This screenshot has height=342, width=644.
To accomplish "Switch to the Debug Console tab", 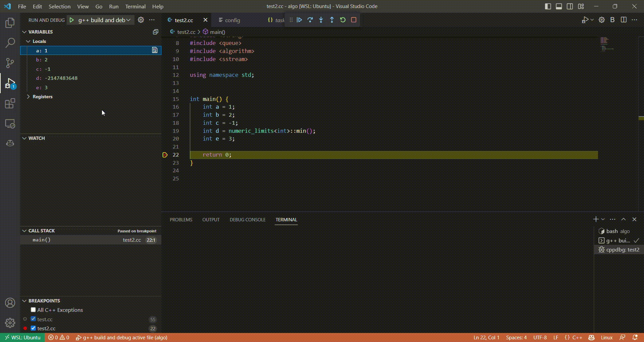I will click(x=247, y=220).
